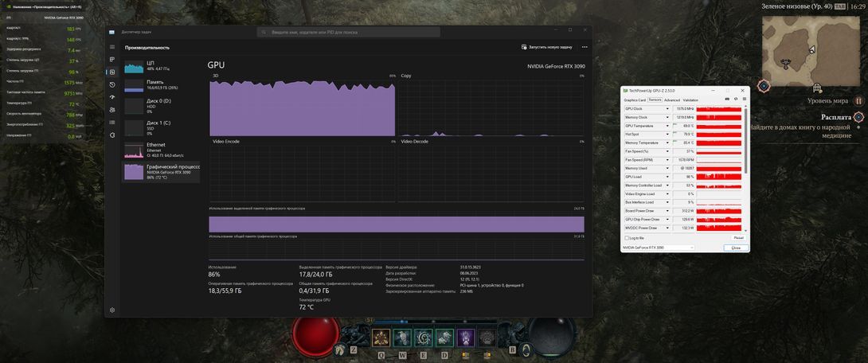
Task: Select CPU (ЦП) performance item
Action: click(161, 66)
